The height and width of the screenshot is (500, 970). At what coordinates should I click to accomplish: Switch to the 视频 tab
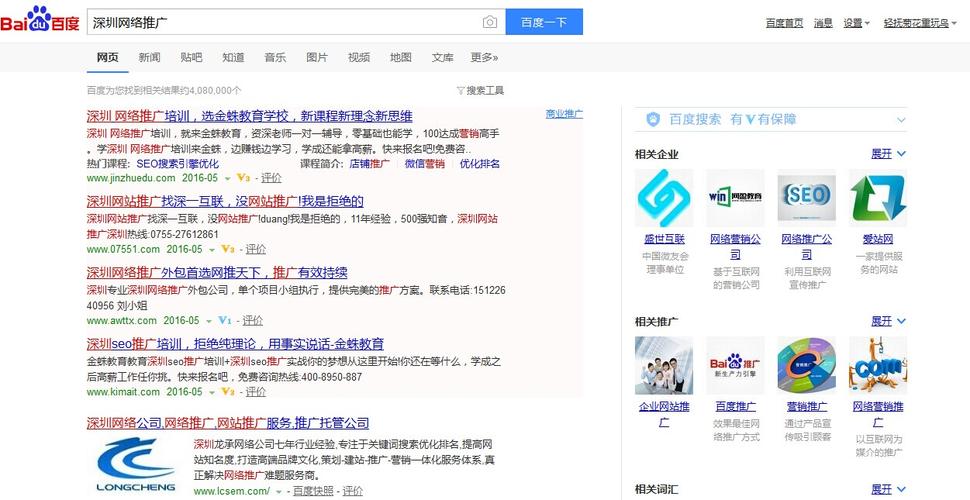click(359, 58)
